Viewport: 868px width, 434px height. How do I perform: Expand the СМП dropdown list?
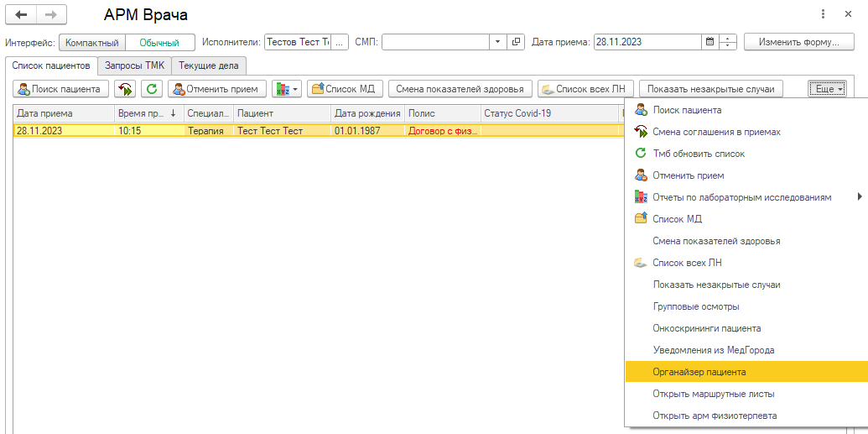pos(497,42)
